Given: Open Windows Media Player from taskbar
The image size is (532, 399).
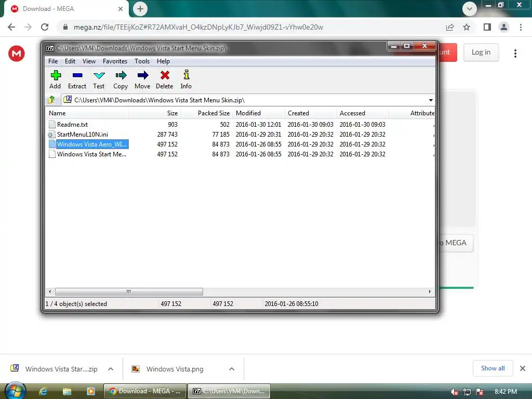Looking at the screenshot, I should click(x=90, y=392).
